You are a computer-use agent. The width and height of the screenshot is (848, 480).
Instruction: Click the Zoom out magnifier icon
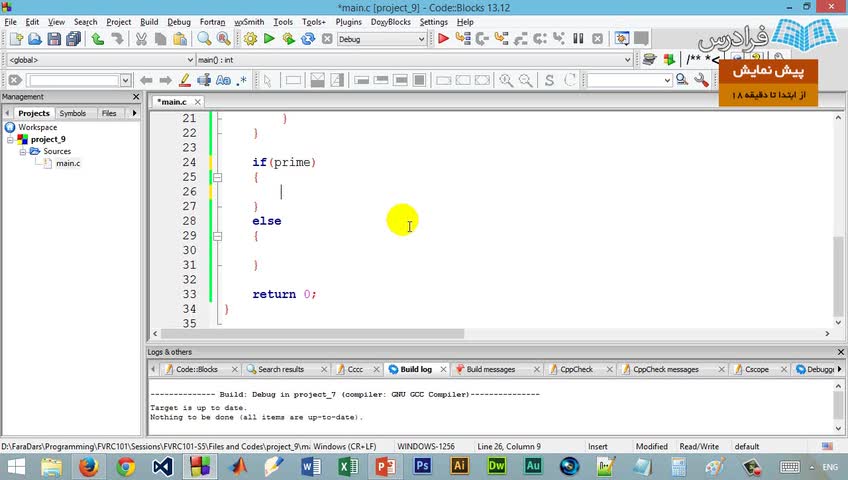click(x=525, y=81)
